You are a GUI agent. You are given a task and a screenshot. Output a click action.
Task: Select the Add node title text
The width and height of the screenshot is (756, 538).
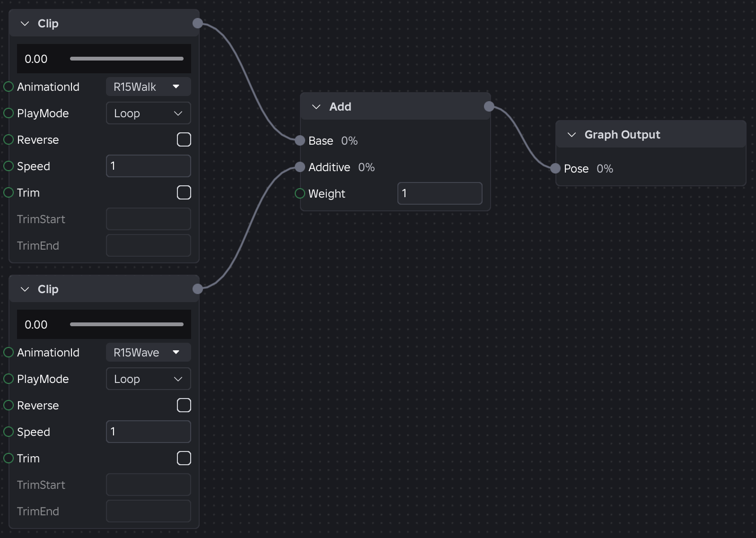coord(340,107)
